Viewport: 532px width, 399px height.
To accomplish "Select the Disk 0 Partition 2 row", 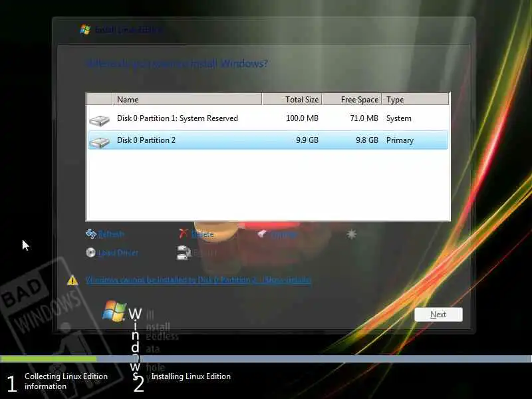I will click(x=268, y=140).
